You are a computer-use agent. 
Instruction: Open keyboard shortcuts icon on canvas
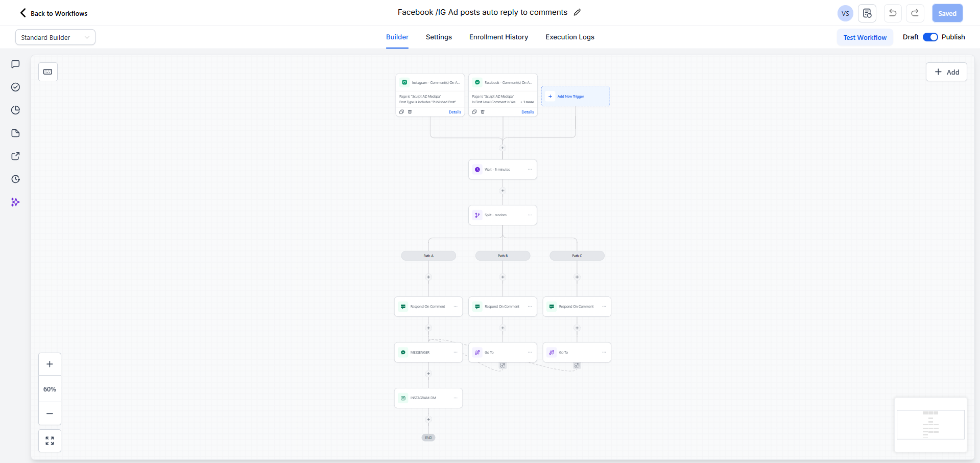48,72
